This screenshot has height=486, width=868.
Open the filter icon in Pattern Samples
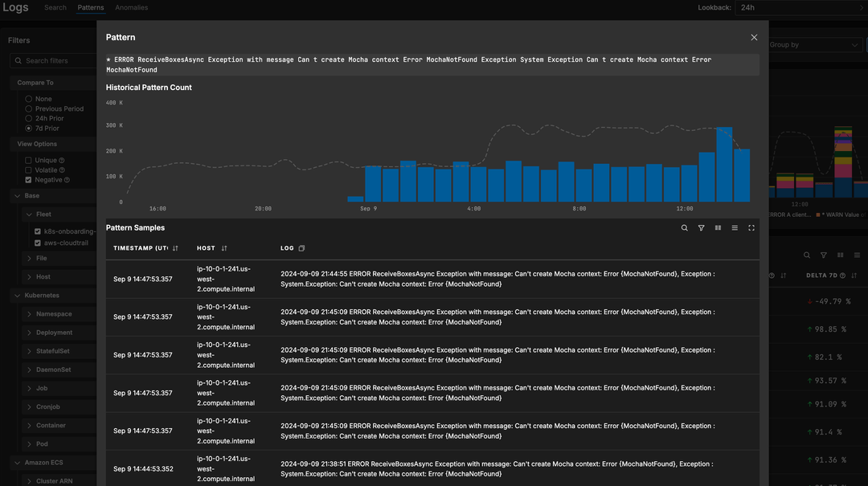click(701, 228)
